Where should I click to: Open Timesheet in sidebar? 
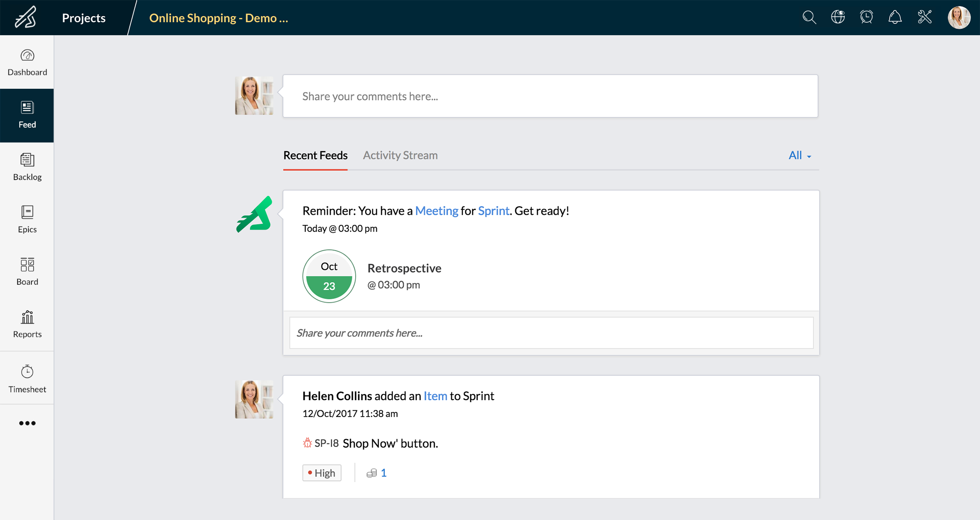tap(27, 379)
